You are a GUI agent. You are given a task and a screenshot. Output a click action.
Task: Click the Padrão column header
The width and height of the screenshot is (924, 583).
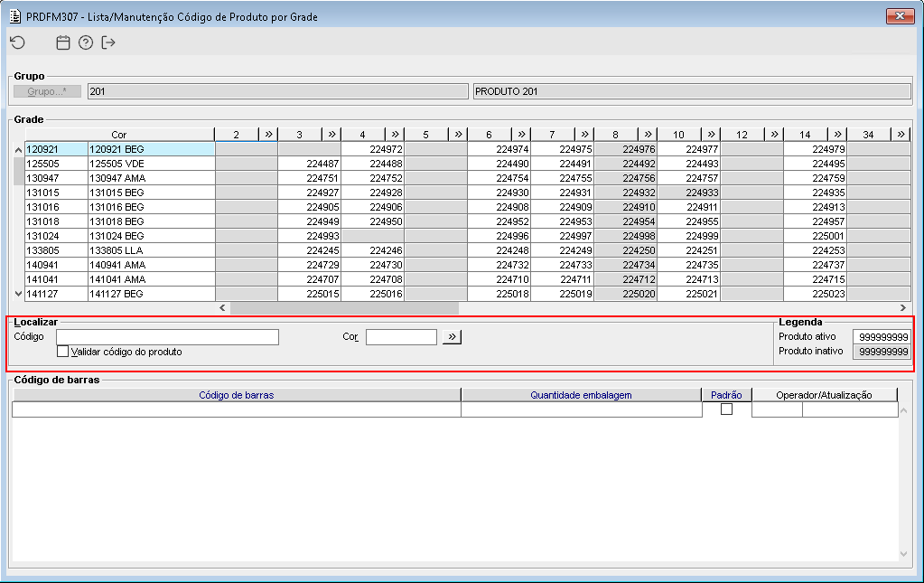(x=726, y=395)
